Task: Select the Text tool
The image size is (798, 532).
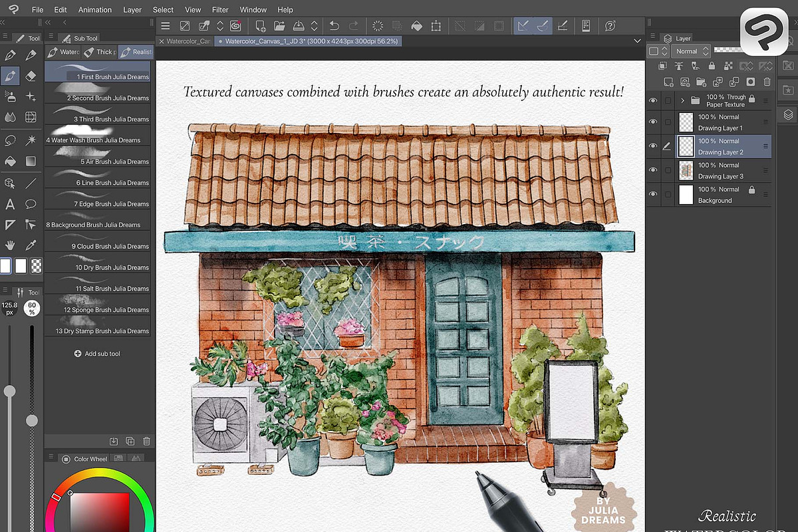Action: [10, 204]
